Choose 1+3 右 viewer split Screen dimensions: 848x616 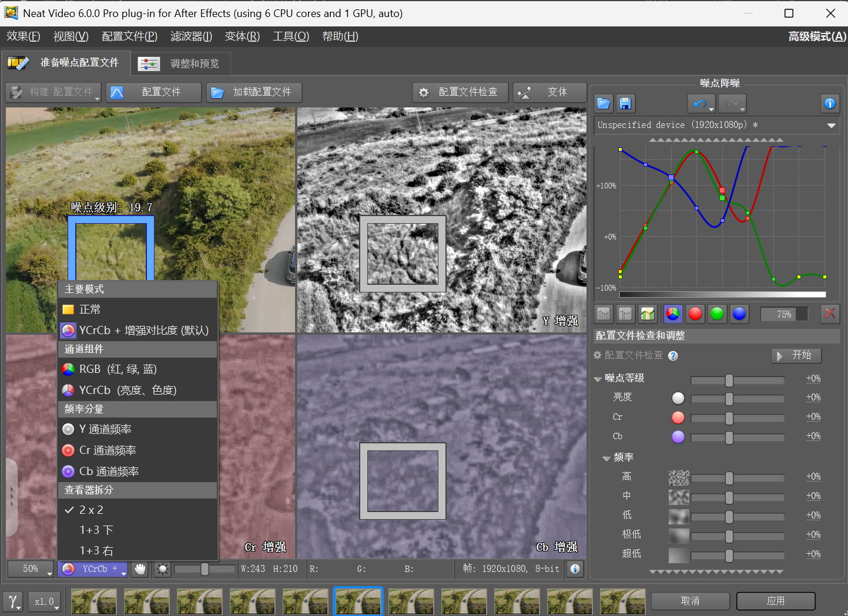[138, 551]
